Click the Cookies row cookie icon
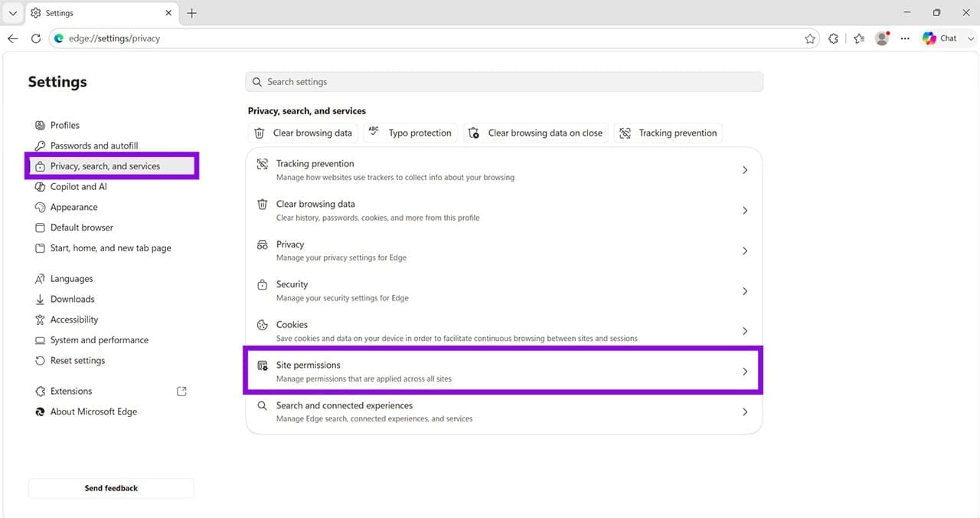Screen dimensions: 980x518 click(263, 325)
